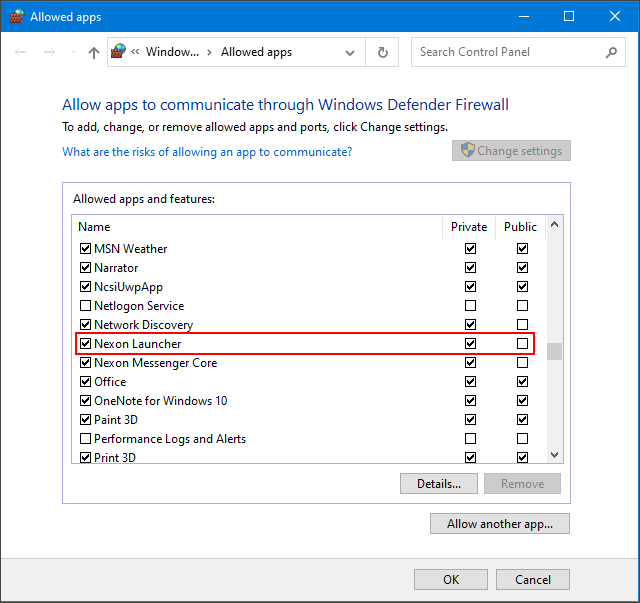The width and height of the screenshot is (640, 603).
Task: Uncheck Office Private checkbox
Action: click(x=470, y=382)
